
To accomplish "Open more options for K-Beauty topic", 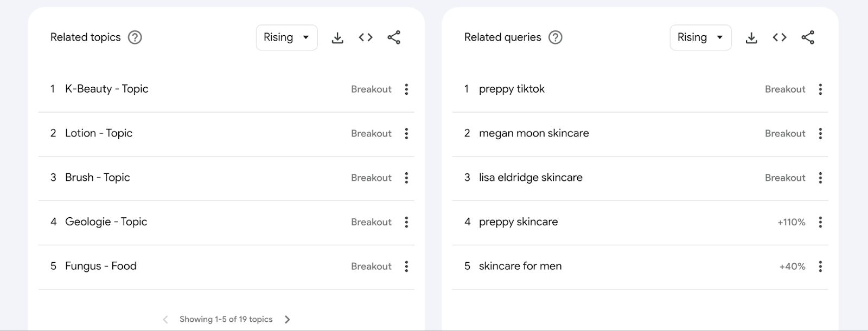I will click(406, 89).
